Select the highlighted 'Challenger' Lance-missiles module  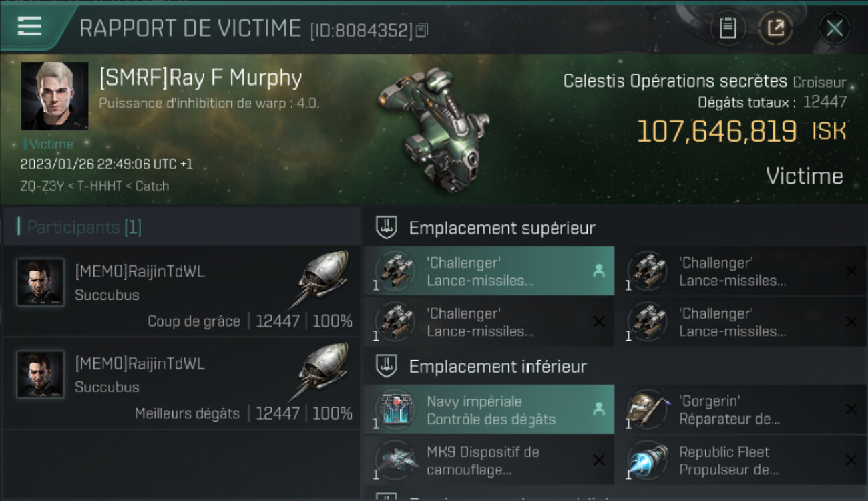(489, 271)
